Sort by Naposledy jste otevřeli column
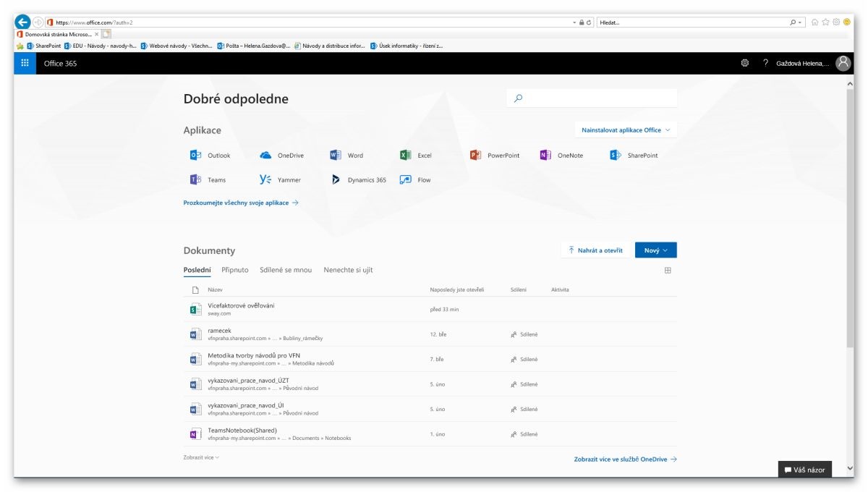This screenshot has height=492, width=868. pyautogui.click(x=457, y=289)
